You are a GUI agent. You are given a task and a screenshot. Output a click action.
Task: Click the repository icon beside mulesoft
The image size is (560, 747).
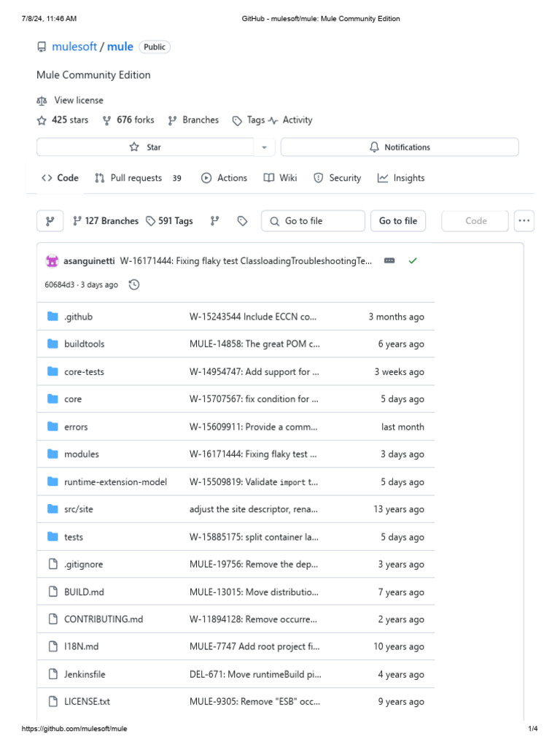[42, 47]
